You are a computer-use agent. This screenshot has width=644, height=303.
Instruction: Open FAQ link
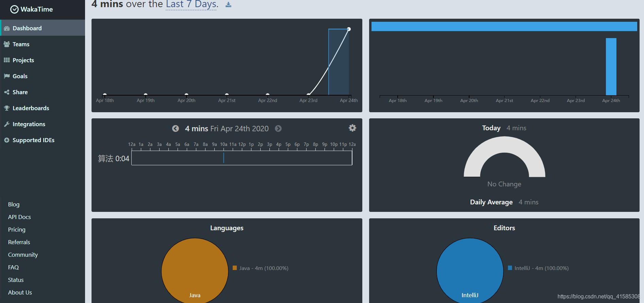[x=13, y=267]
